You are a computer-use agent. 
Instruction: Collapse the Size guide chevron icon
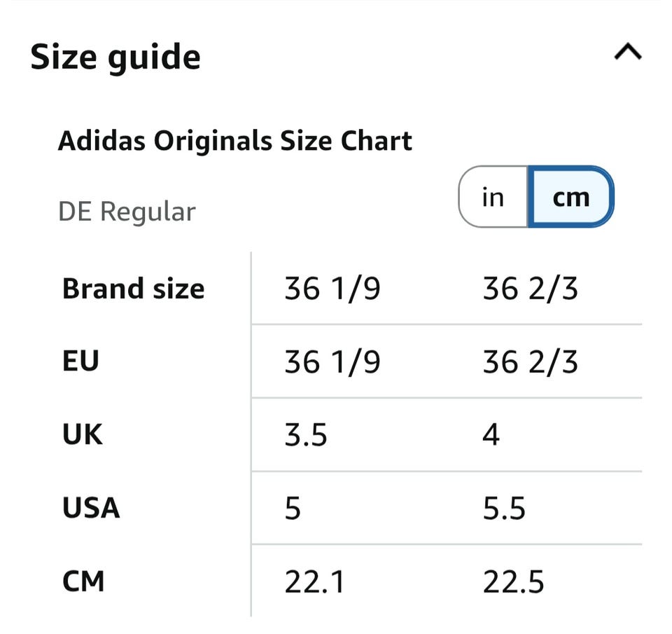pos(628,51)
